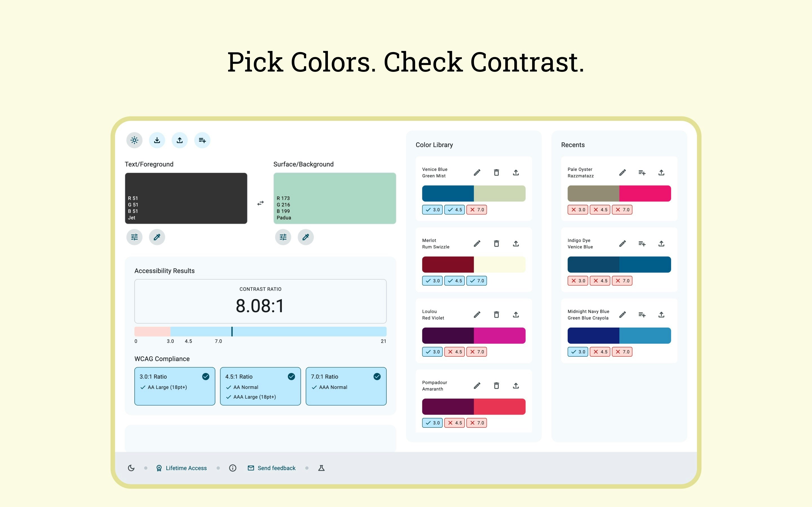
Task: Open the download option in the top toolbar
Action: coord(157,140)
